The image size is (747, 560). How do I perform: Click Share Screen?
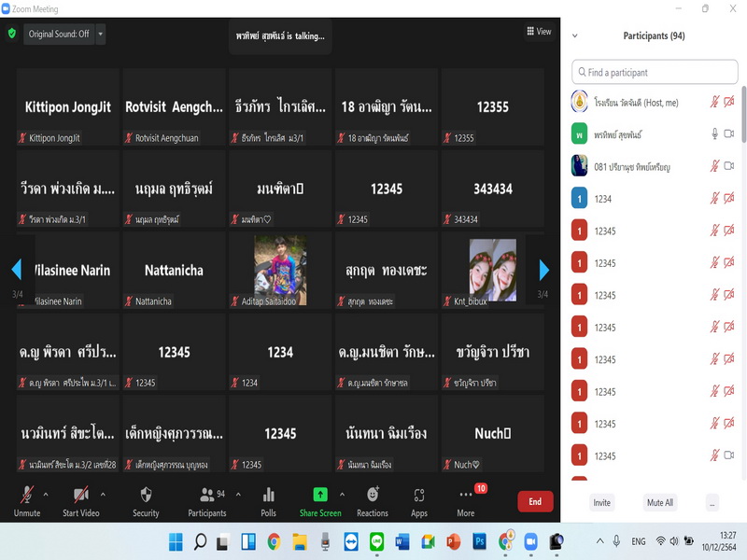[x=320, y=502]
